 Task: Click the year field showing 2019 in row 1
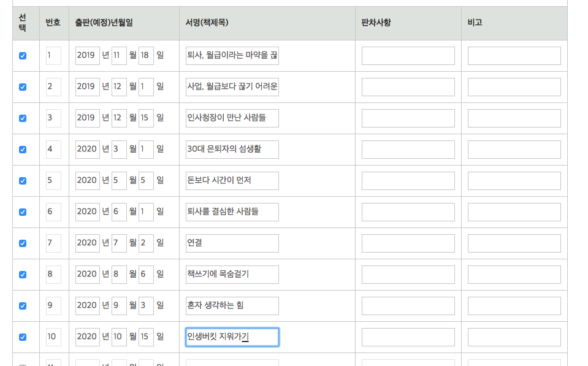point(87,55)
